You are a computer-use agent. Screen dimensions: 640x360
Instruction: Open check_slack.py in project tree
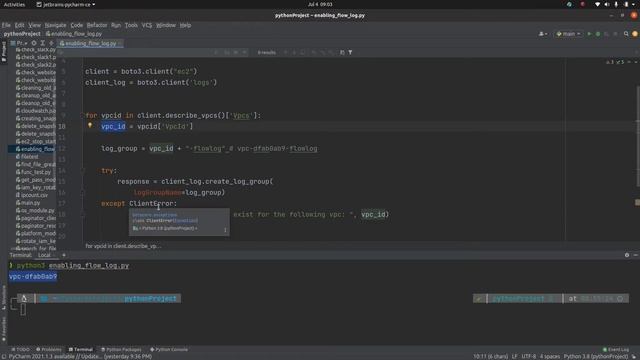[36, 49]
